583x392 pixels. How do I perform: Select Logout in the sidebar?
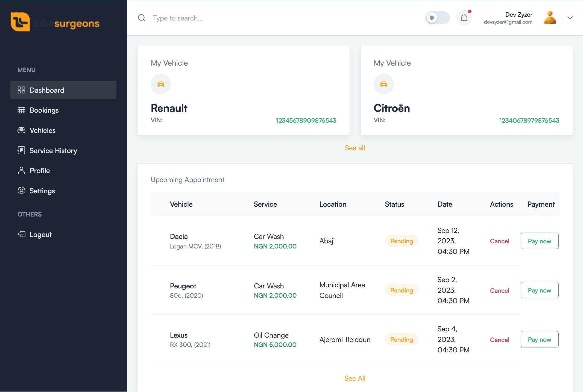point(63,234)
